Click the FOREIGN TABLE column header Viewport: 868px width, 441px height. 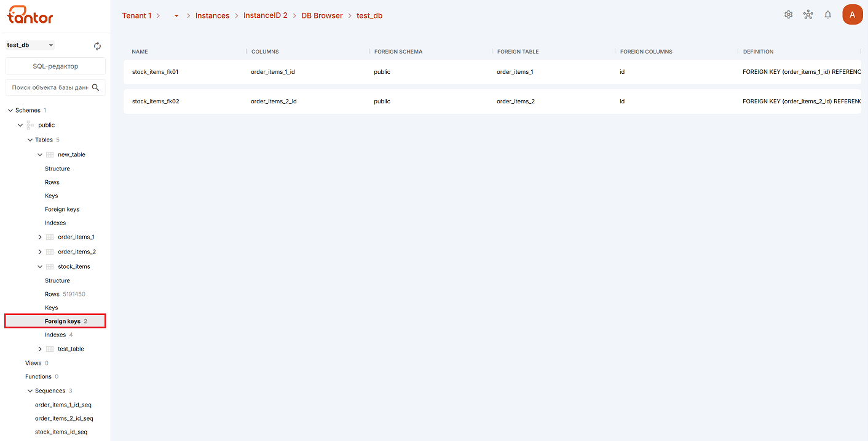(x=518, y=52)
